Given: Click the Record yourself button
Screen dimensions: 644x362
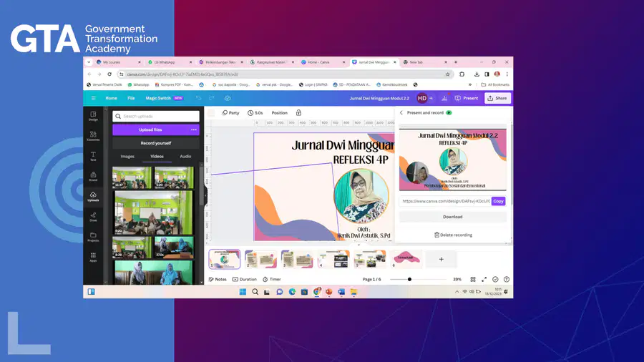Looking at the screenshot, I should pos(156,143).
